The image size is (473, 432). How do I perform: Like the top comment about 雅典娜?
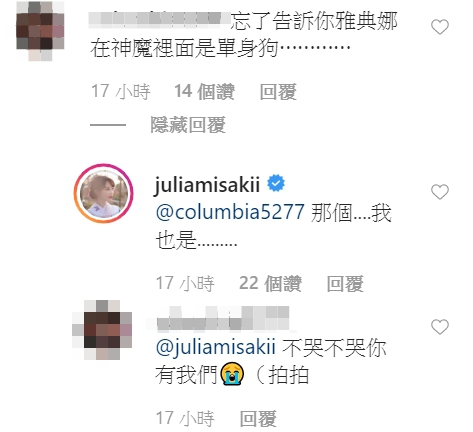click(440, 27)
